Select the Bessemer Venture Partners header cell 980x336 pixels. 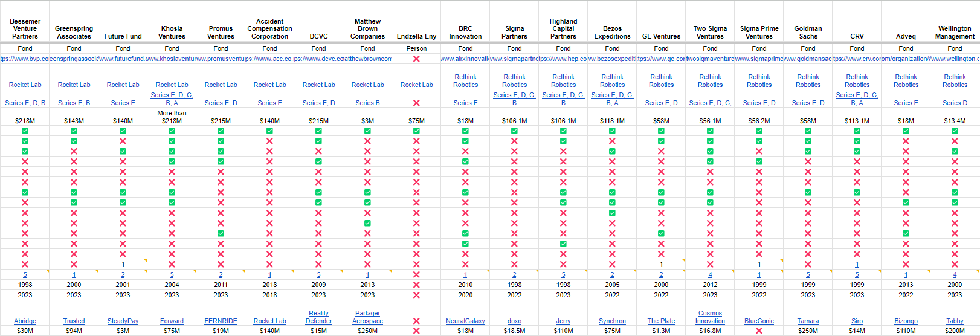(25, 28)
